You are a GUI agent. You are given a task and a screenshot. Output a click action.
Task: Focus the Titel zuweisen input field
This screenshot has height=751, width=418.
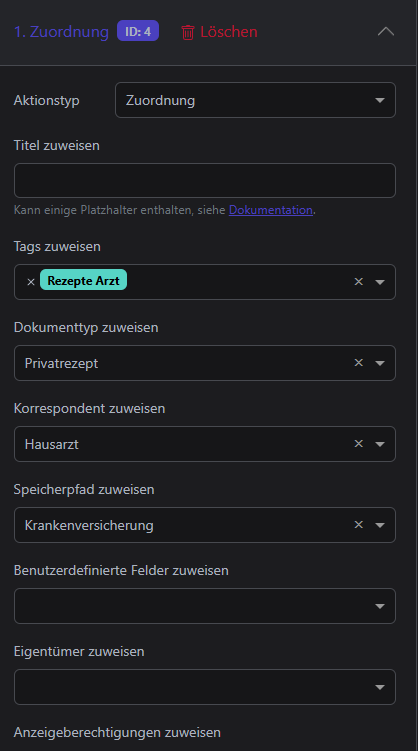[x=205, y=181]
